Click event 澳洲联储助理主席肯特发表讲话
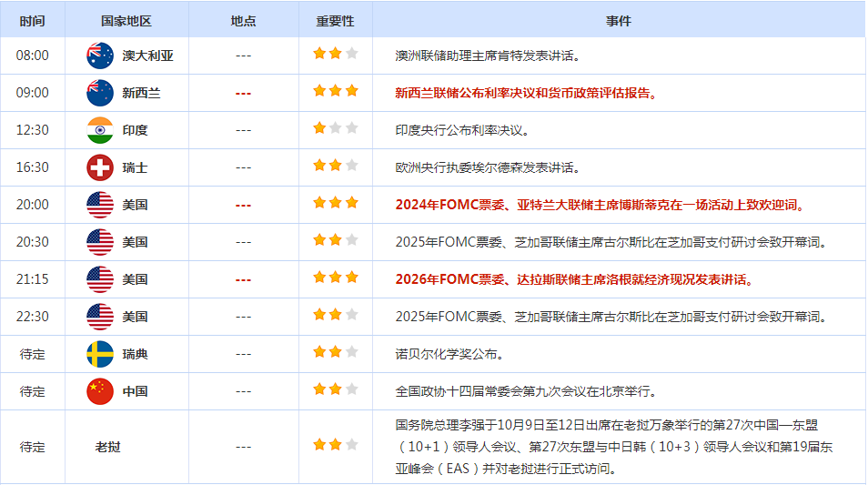868x485 pixels. click(488, 56)
